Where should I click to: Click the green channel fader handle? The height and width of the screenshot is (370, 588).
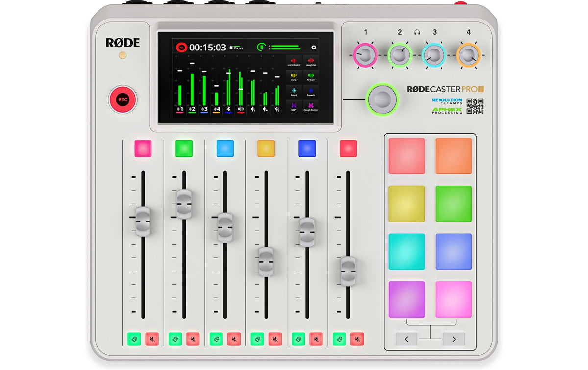tap(184, 204)
